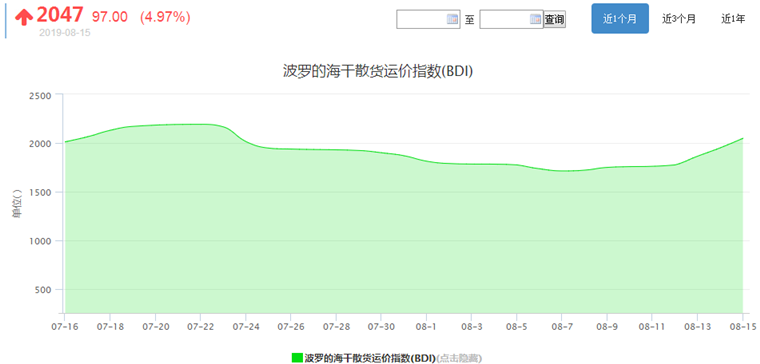The image size is (760, 364).
Task: Click the 08-13 x-axis label
Action: [x=697, y=327]
